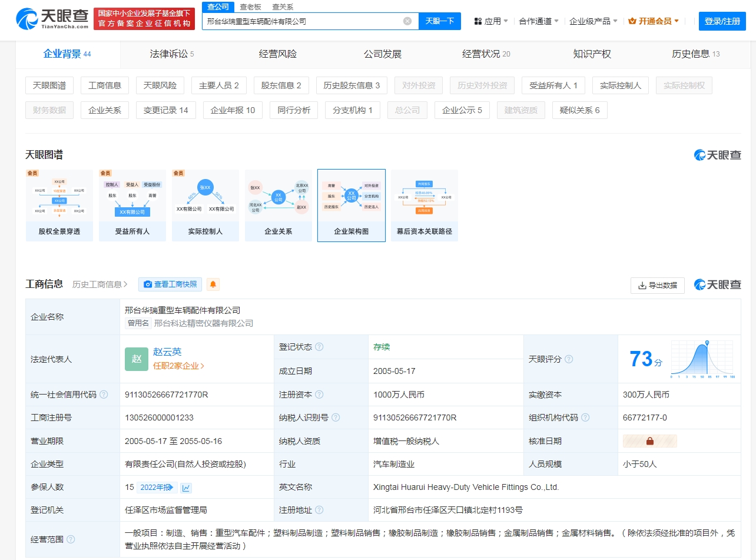
Task: Click the bell alert icon beside 查看工商快照
Action: (213, 284)
